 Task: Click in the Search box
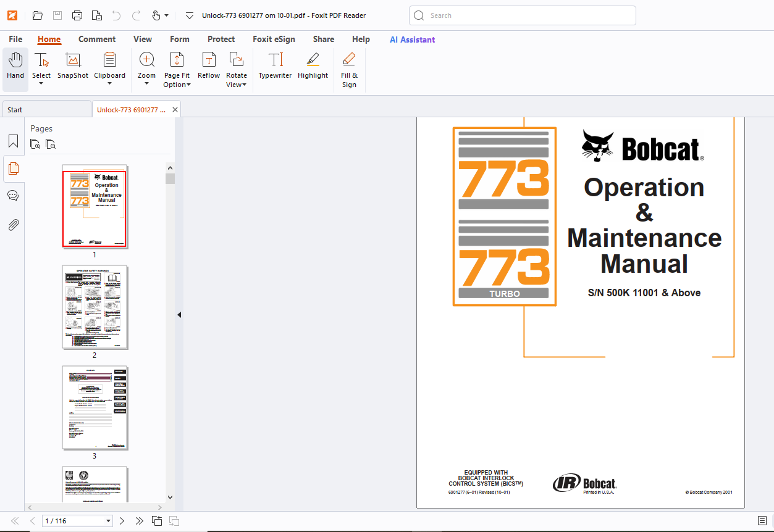523,15
